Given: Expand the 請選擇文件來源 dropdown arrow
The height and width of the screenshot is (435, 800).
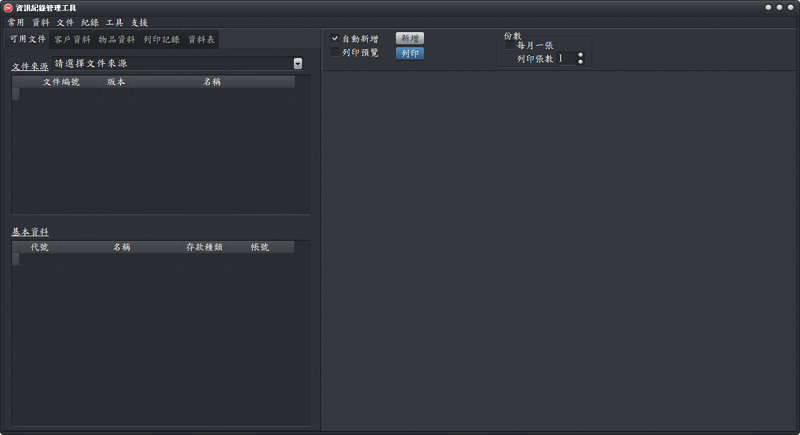Looking at the screenshot, I should click(298, 63).
